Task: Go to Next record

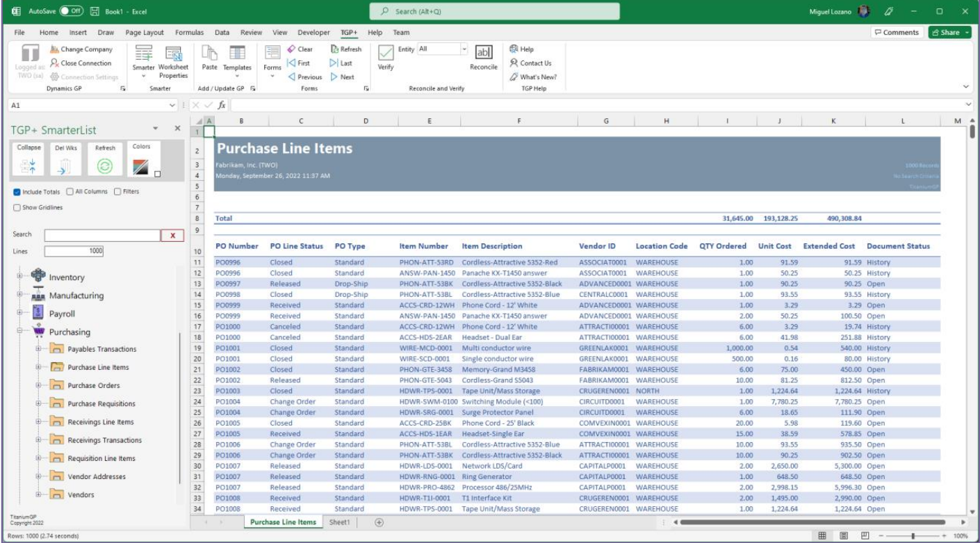Action: pos(342,77)
